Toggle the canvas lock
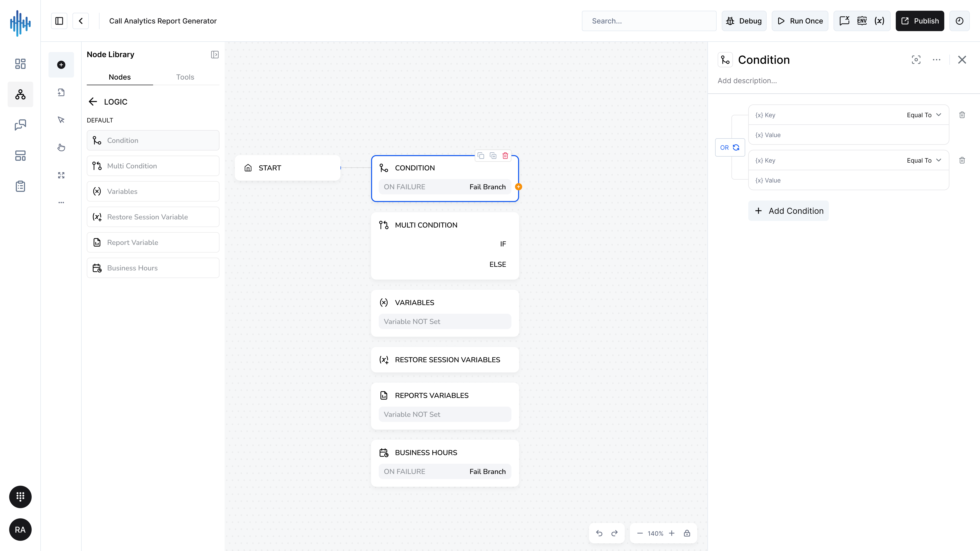Screen dimensions: 980x551 coord(687,533)
